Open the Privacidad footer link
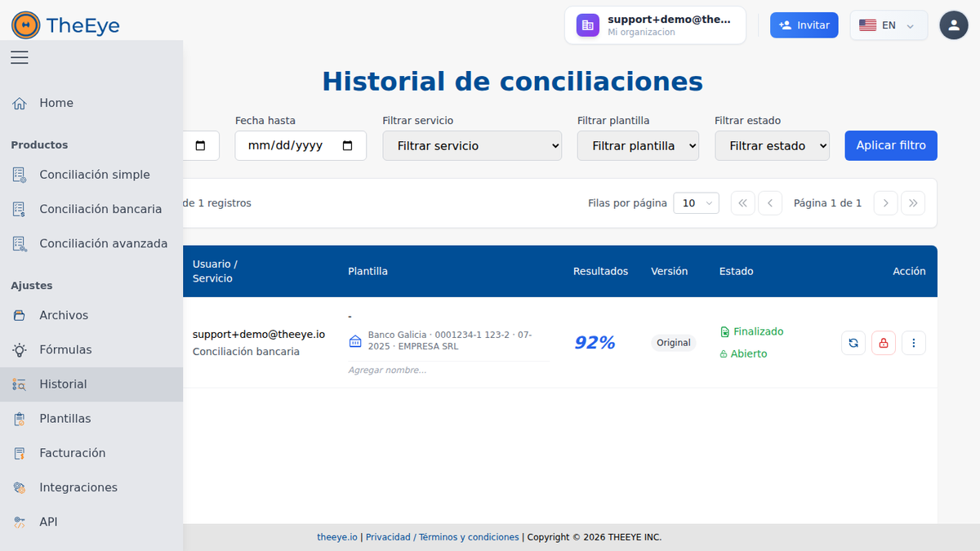 [388, 537]
